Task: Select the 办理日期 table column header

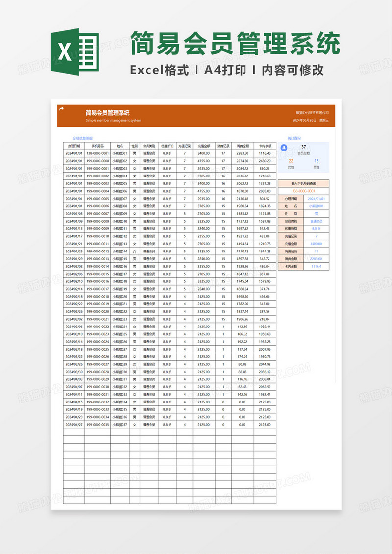Action: tap(74, 146)
